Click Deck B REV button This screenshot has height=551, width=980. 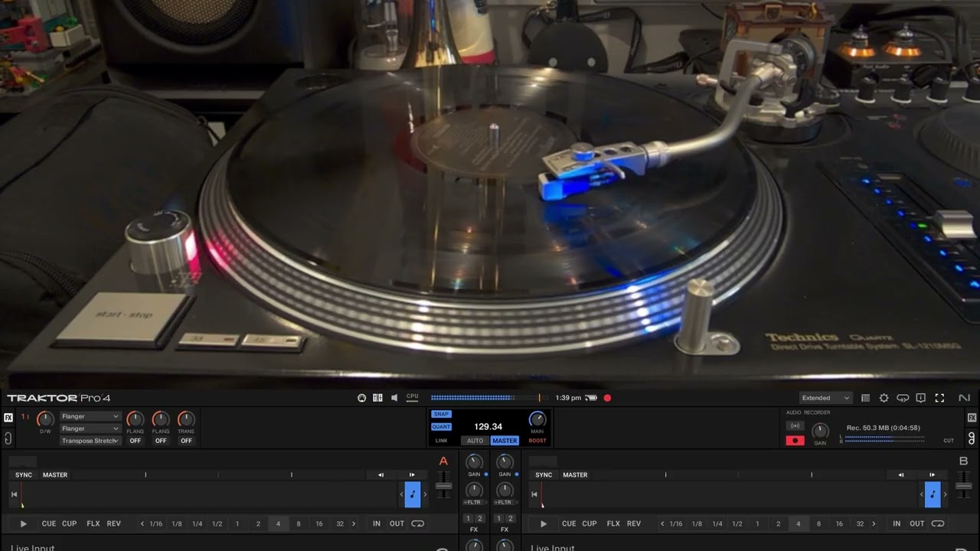(x=634, y=523)
